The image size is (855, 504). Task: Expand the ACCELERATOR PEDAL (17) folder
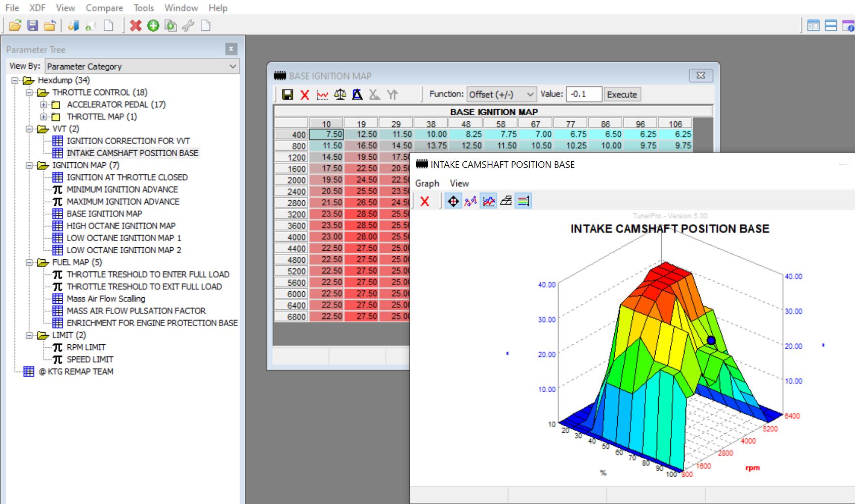[x=44, y=105]
